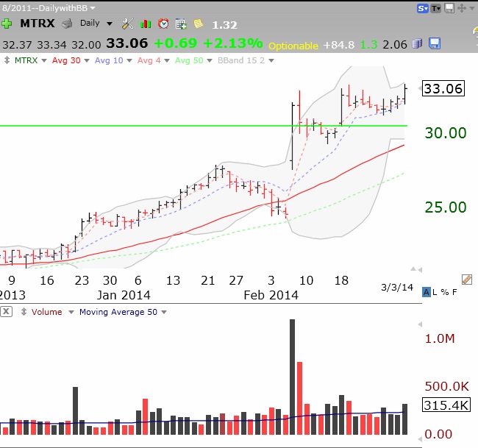Expand the BBand 15 2 dropdown
Viewport: 478px width, 448px height.
[271, 60]
